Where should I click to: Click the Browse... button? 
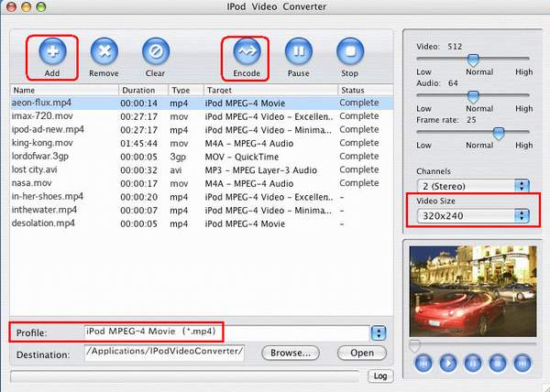pos(291,353)
